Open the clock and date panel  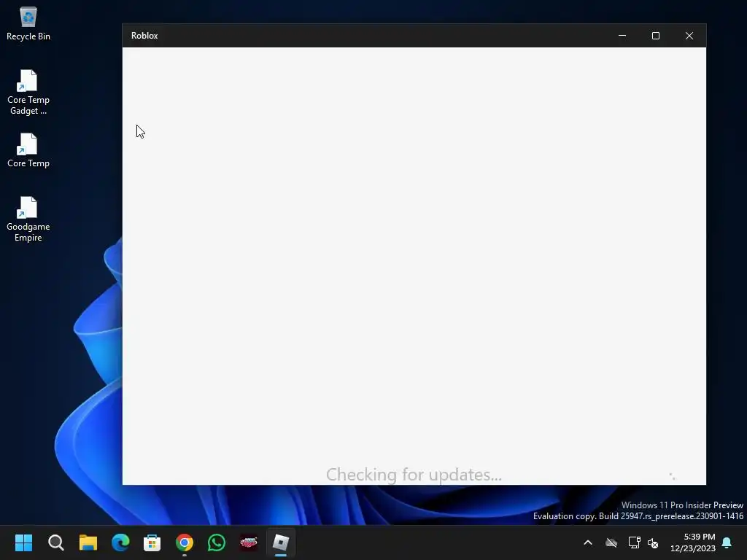point(693,542)
